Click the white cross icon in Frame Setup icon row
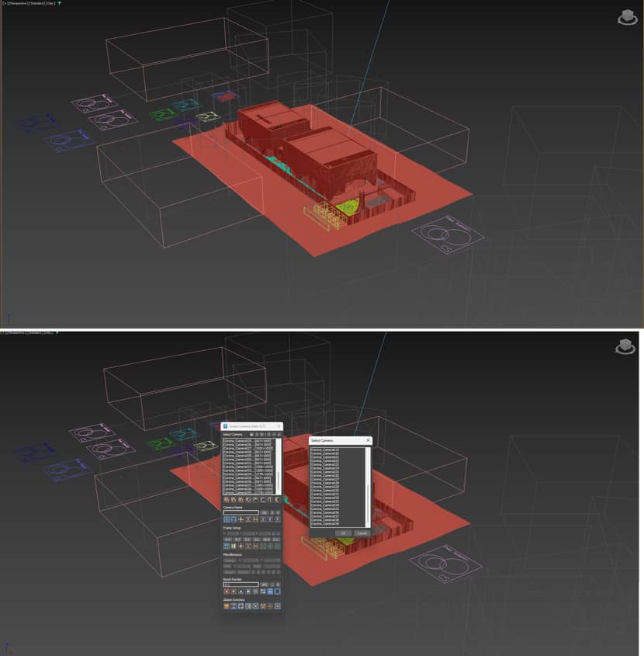Screen dimensions: 644x656 point(241,546)
